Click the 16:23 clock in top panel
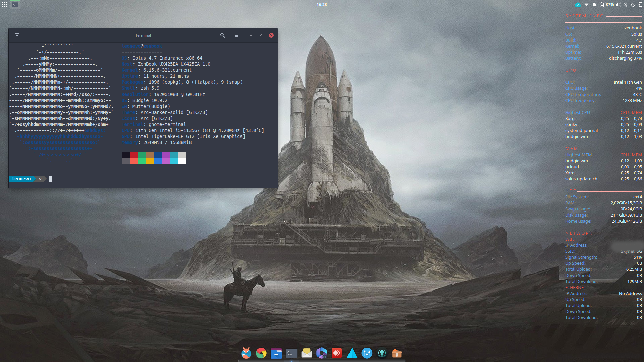The width and height of the screenshot is (644, 362). [x=322, y=5]
